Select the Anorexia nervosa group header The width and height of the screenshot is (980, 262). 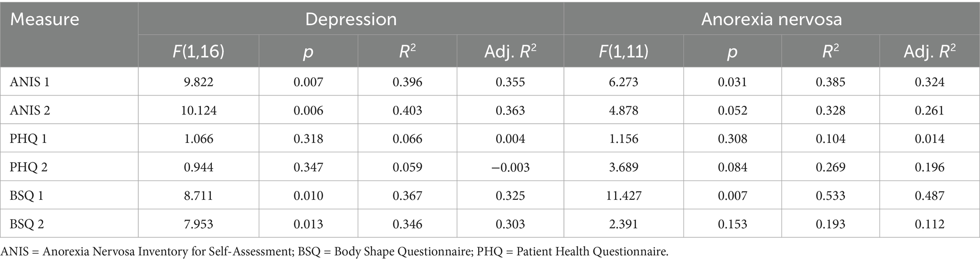(771, 19)
